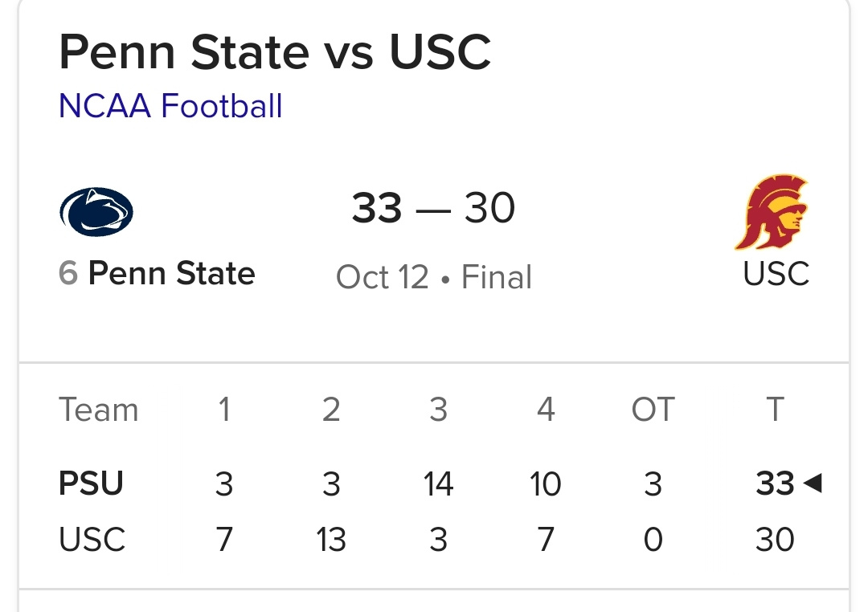Click the USC Trojans helmet logo
This screenshot has width=868, height=612.
[772, 212]
